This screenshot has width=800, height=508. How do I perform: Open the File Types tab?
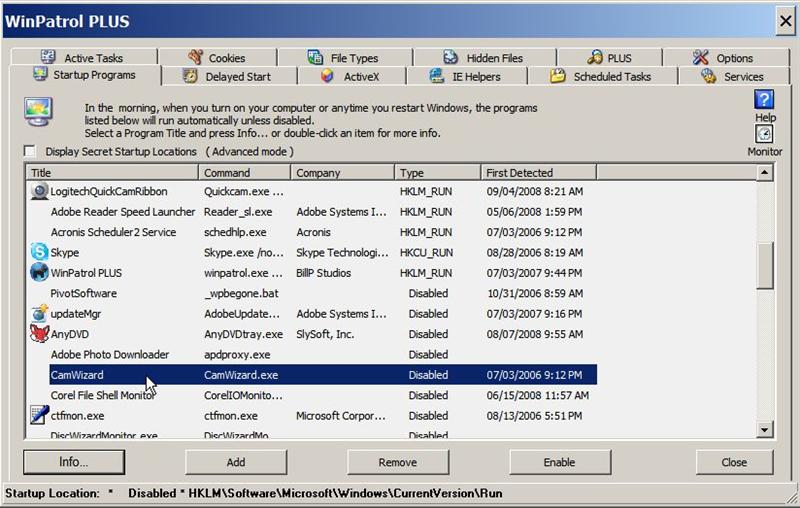[x=345, y=58]
